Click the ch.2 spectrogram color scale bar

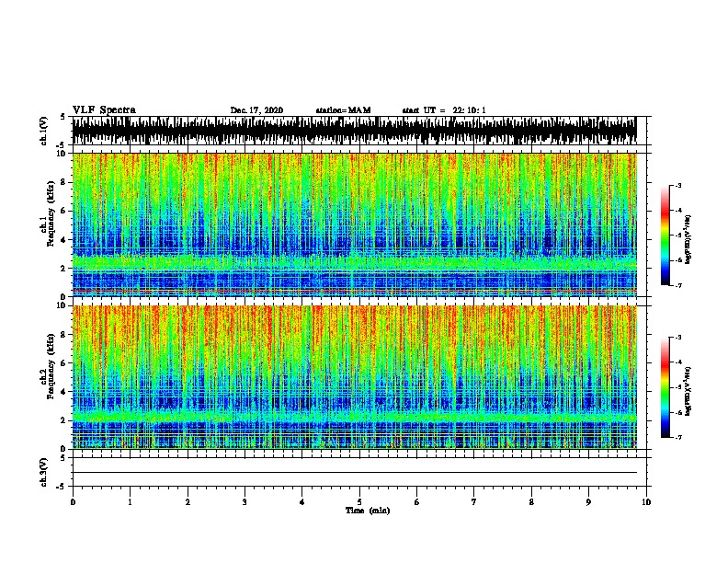coord(665,387)
